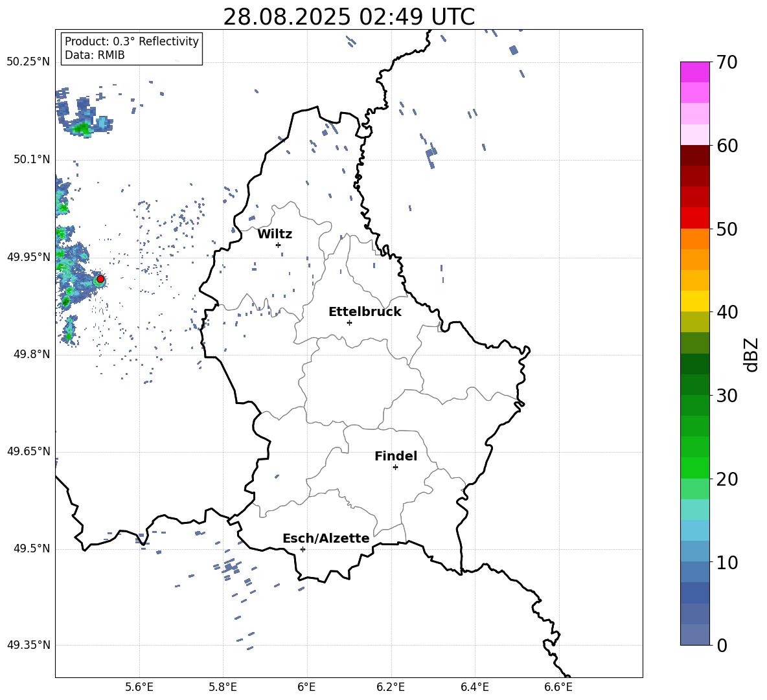Click the 'Product: 0.3° Reflectivity' text
767x700 pixels.
(132, 41)
